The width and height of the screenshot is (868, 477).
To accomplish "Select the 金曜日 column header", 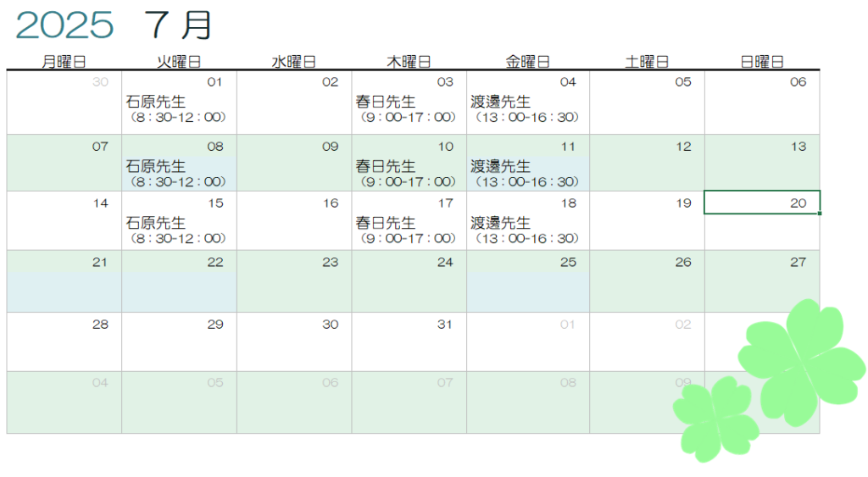I will pos(527,62).
